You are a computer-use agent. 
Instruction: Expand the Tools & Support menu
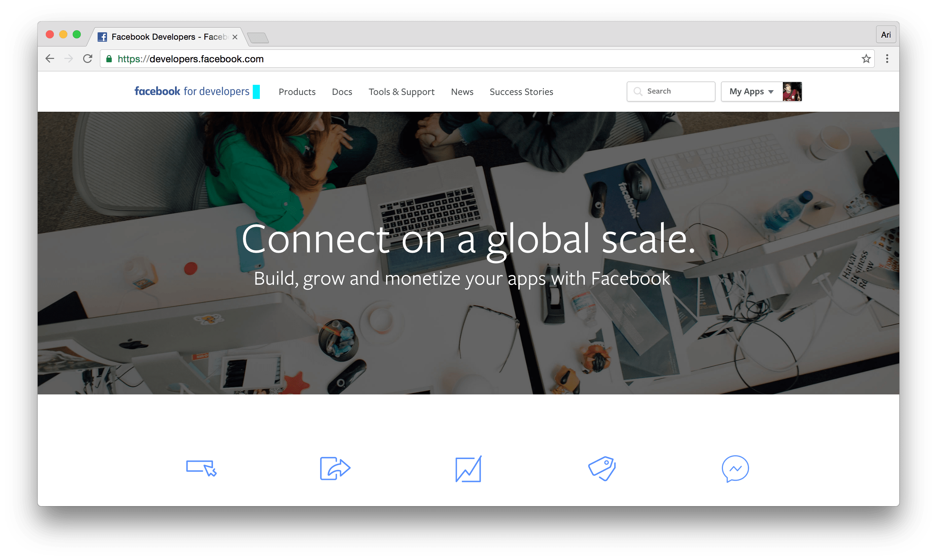coord(401,91)
